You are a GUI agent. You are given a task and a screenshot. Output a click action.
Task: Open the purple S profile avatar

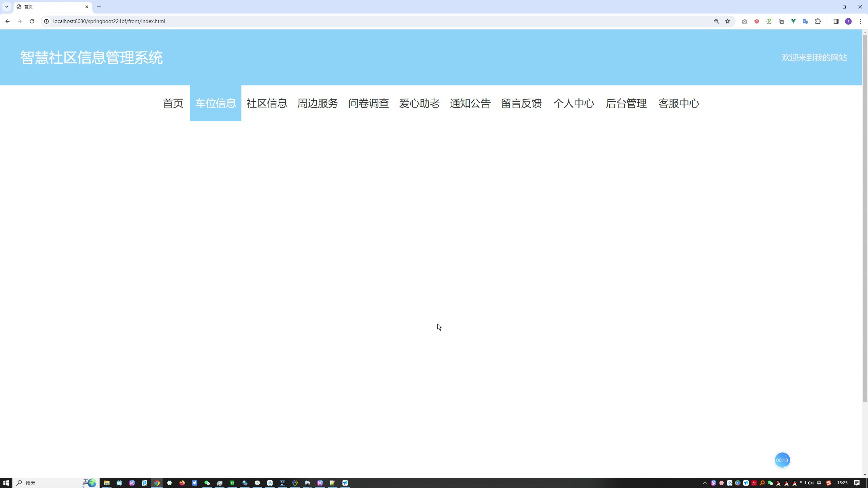click(x=848, y=21)
